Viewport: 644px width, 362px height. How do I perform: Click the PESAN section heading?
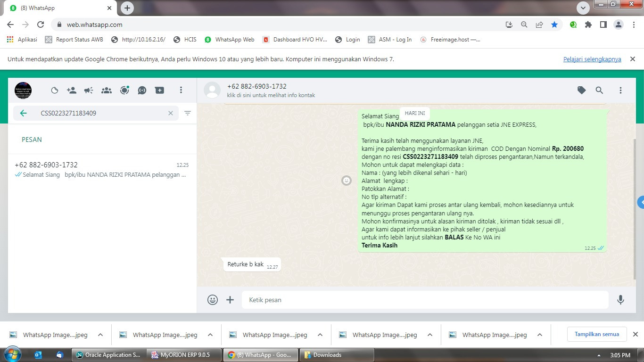32,140
